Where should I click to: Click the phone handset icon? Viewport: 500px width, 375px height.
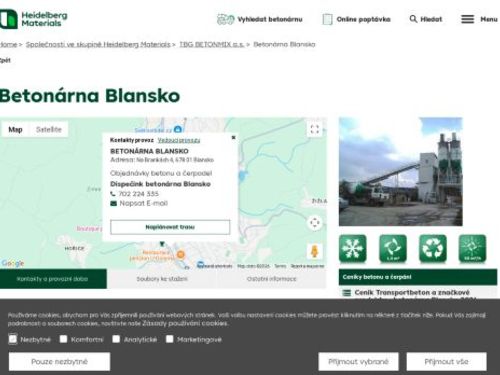(113, 194)
